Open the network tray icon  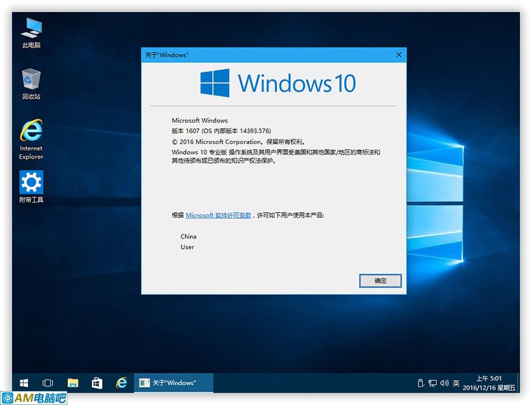tap(432, 383)
